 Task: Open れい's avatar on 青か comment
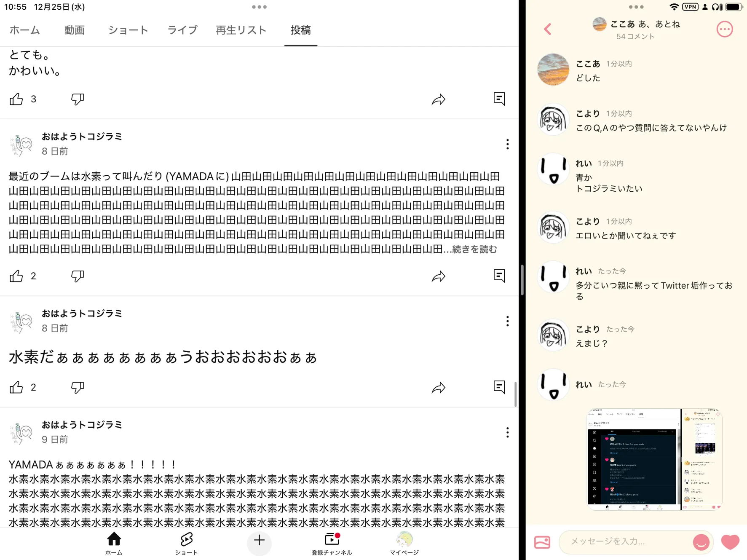(553, 169)
